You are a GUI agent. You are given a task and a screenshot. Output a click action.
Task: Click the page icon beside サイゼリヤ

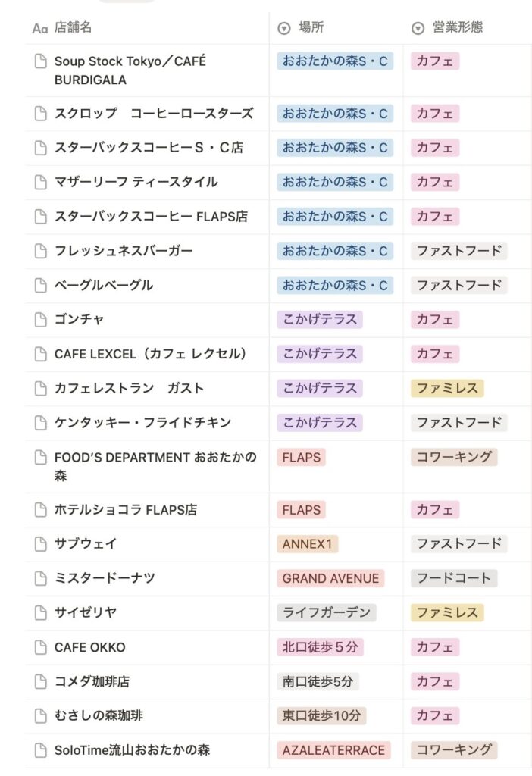click(41, 612)
